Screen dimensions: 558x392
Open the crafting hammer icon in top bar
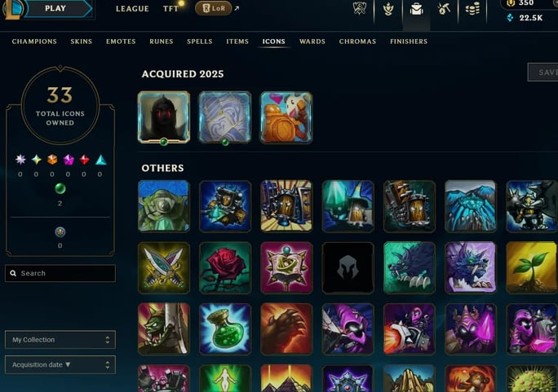444,9
